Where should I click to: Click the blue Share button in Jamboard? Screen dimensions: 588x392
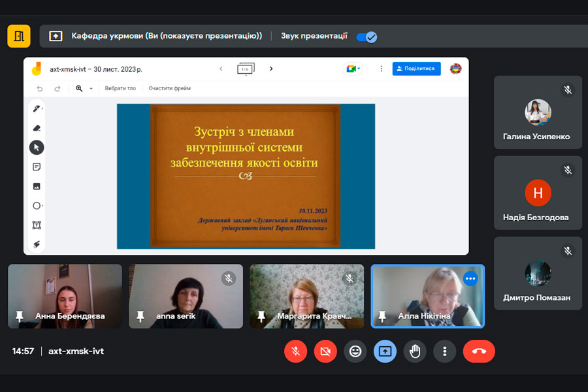[x=416, y=69]
